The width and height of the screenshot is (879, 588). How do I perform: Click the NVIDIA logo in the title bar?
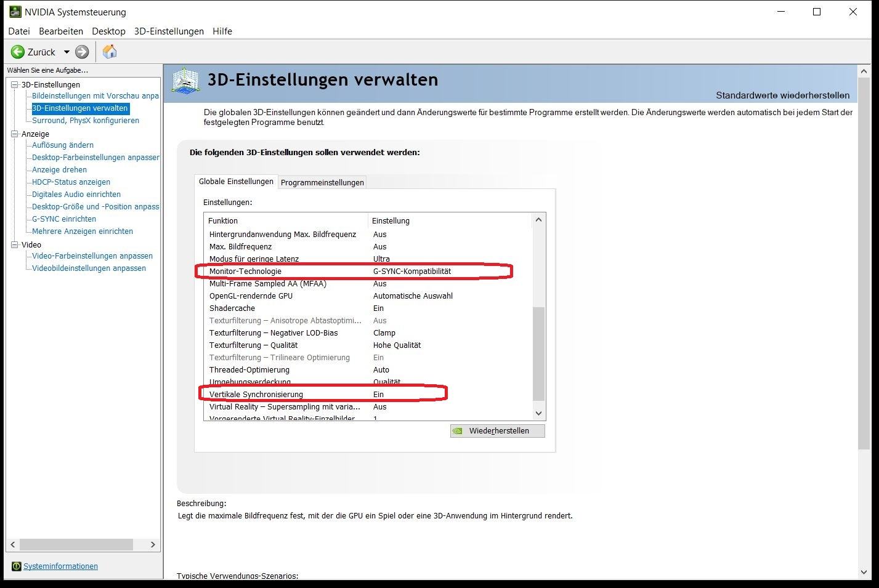coord(15,12)
